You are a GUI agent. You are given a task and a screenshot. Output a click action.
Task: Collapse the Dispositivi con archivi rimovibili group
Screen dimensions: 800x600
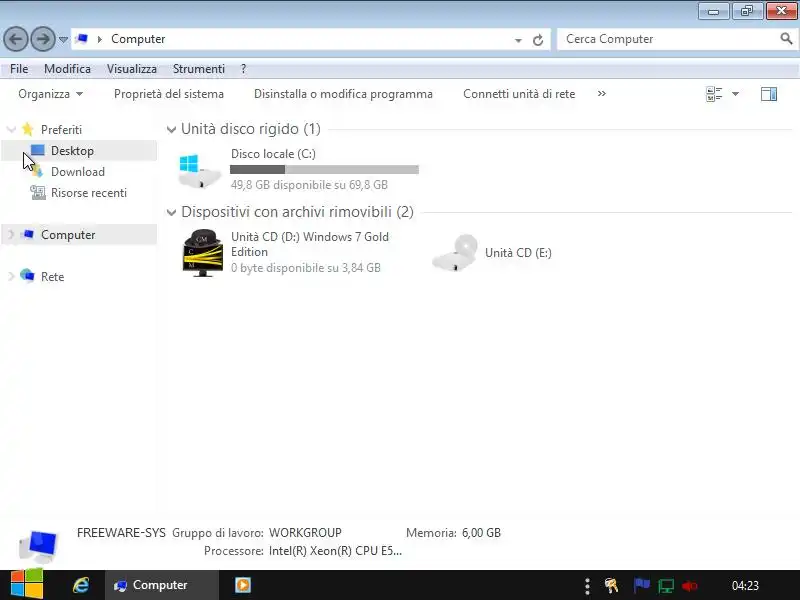(171, 213)
